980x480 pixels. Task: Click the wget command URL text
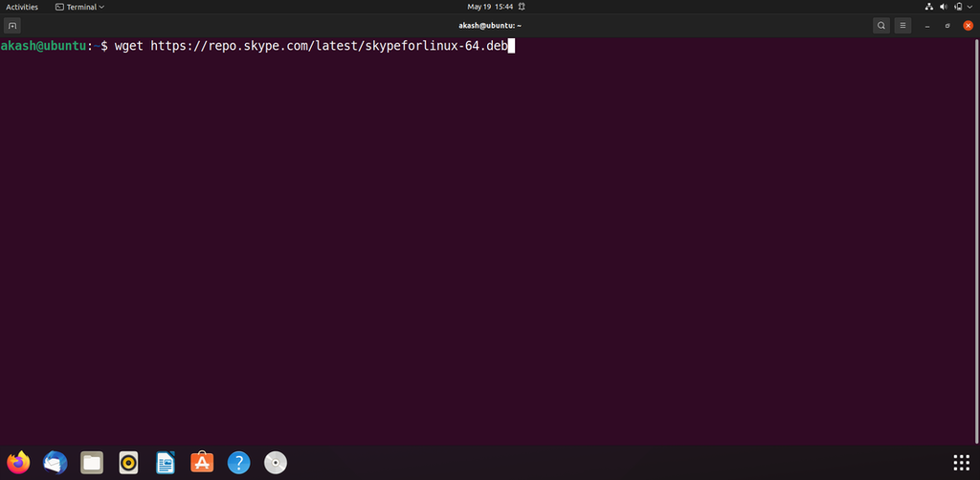tap(329, 46)
